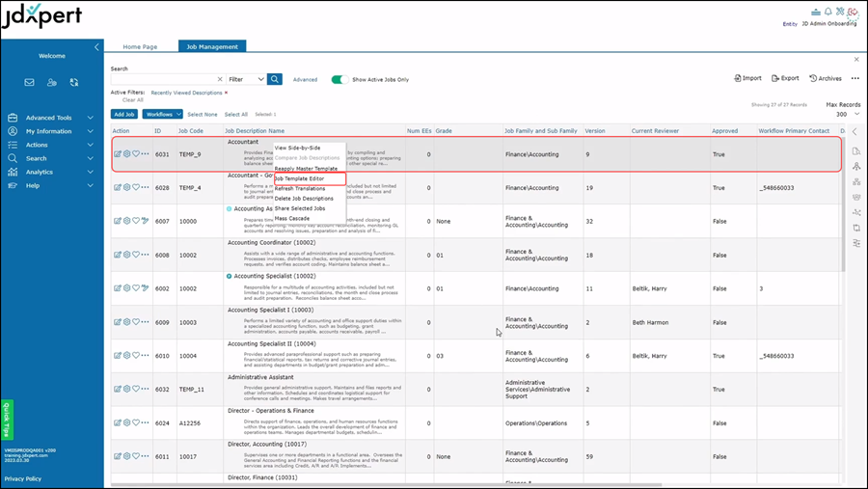Image resolution: width=868 pixels, height=489 pixels.
Task: Switch to the Home Page tab
Action: coord(140,46)
